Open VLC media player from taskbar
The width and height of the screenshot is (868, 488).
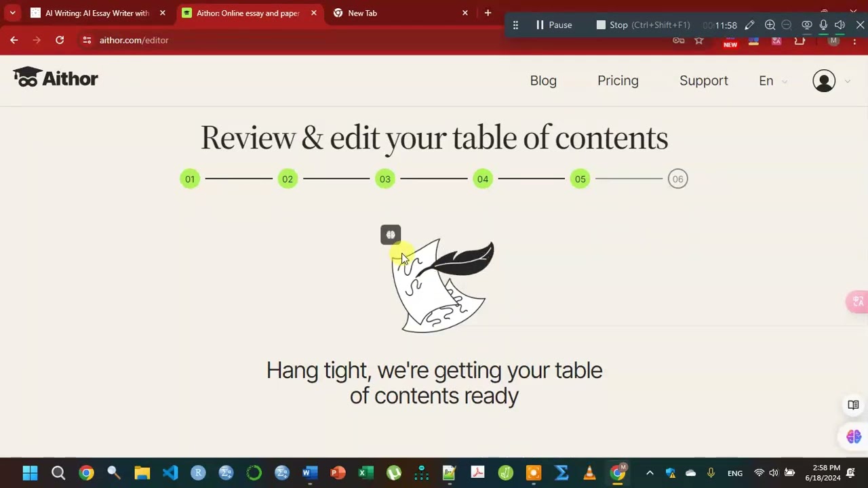589,473
